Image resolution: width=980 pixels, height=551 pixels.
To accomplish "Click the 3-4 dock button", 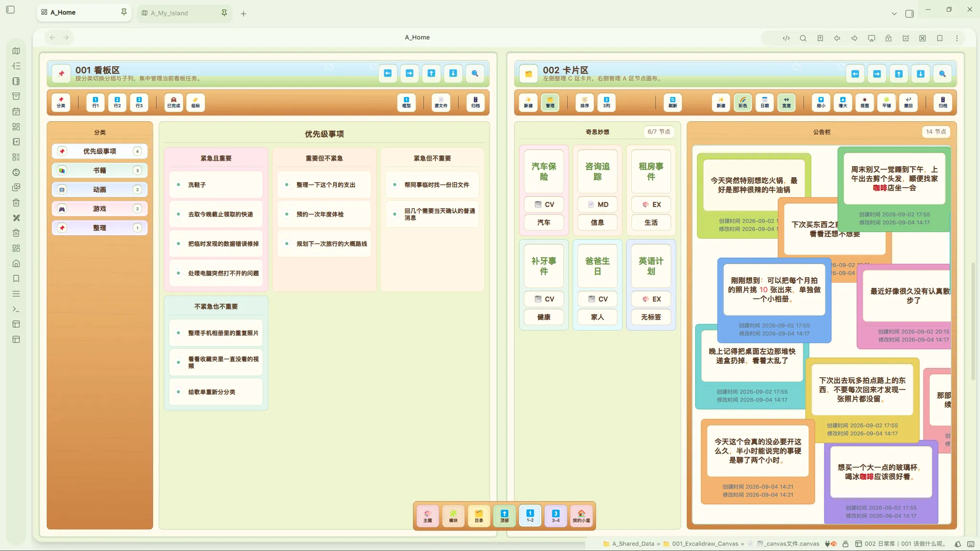I will (556, 516).
